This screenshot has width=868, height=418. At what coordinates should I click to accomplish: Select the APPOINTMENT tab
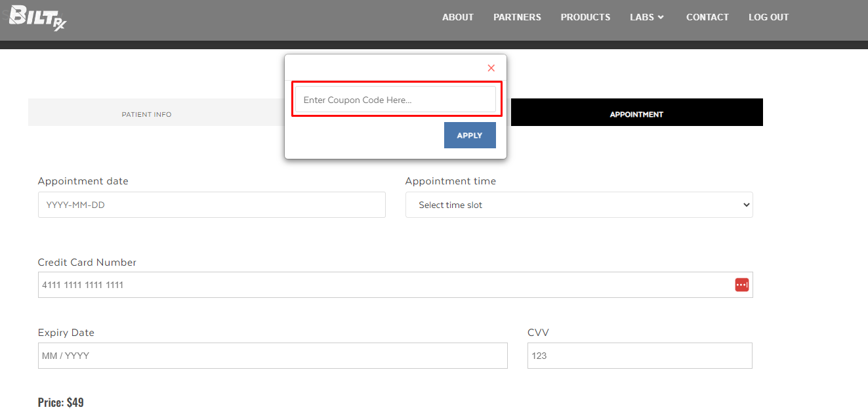tap(636, 112)
